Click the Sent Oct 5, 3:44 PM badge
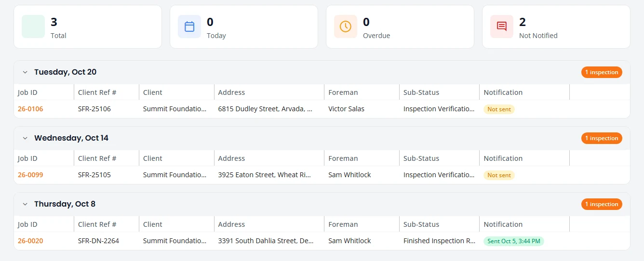This screenshot has height=261, width=644. point(513,241)
